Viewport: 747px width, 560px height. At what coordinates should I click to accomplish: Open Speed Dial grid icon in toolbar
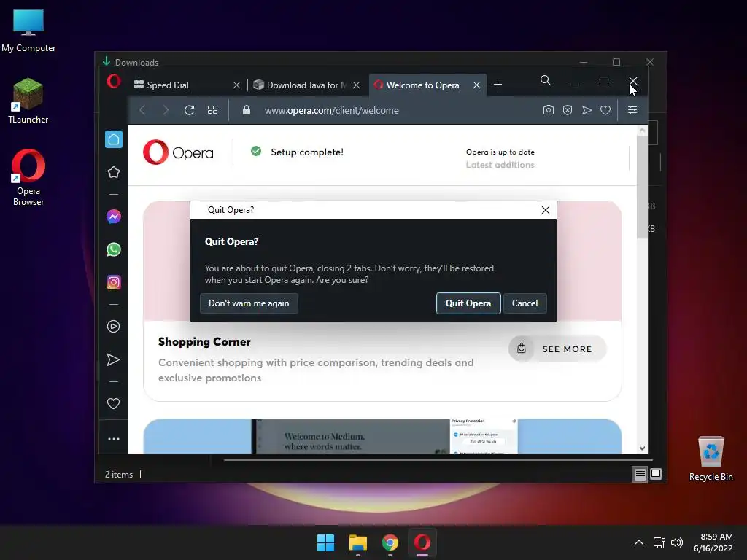pyautogui.click(x=212, y=110)
